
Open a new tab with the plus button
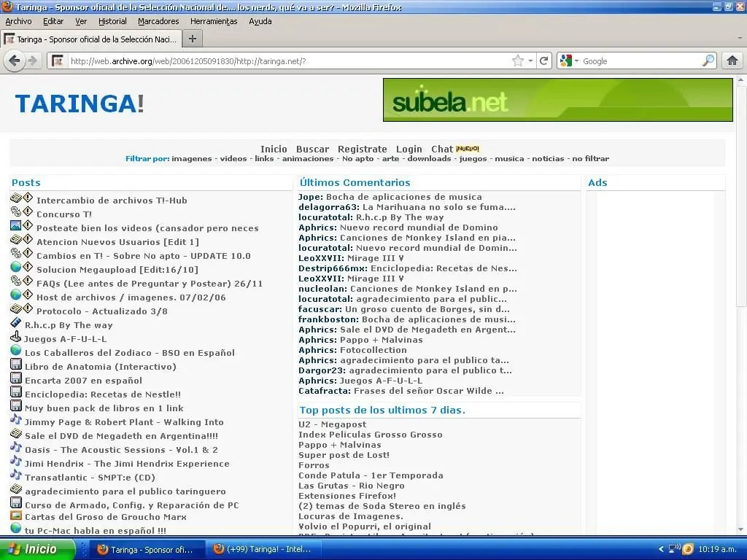pos(193,39)
